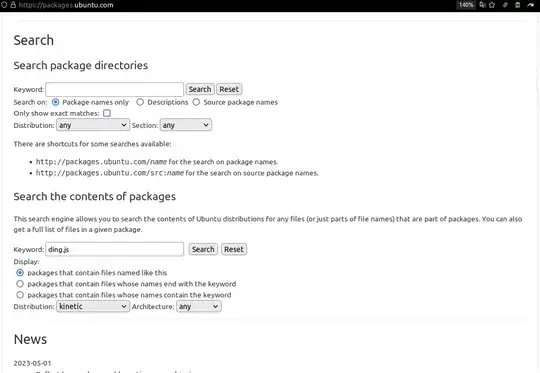Open the package directories Distribution dropdown

pos(93,125)
